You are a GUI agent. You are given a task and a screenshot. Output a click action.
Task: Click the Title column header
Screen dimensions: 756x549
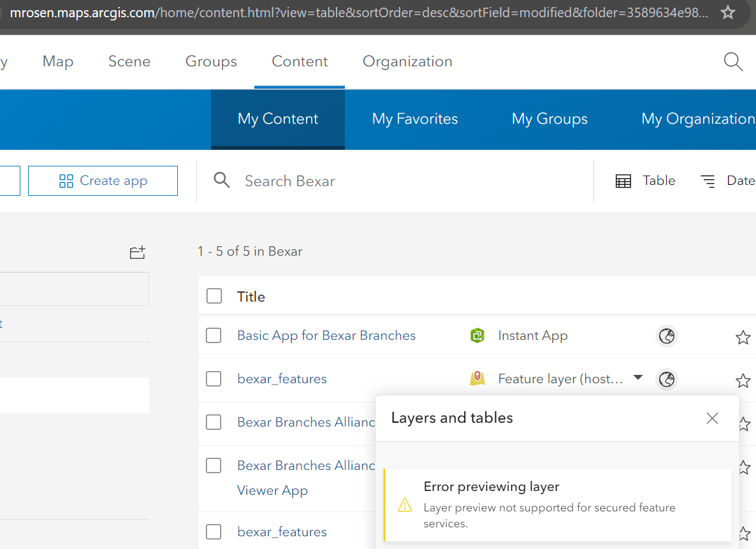pos(251,296)
